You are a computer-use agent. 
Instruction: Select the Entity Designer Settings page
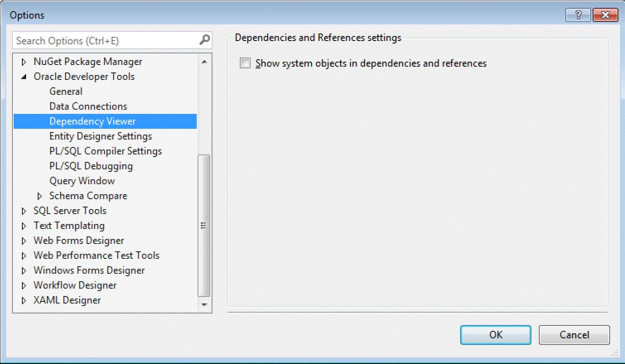pos(101,136)
